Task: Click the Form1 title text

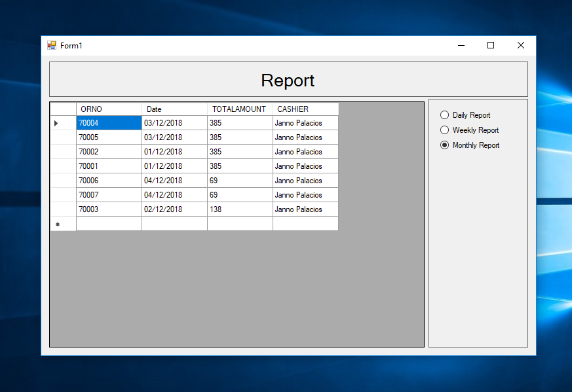Action: [71, 46]
